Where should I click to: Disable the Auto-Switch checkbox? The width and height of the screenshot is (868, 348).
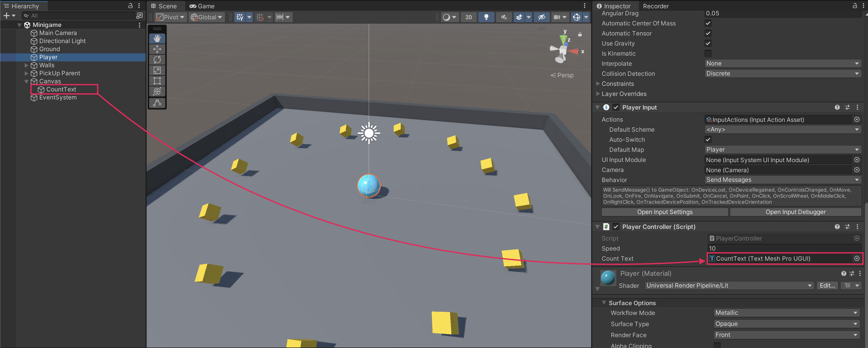708,140
